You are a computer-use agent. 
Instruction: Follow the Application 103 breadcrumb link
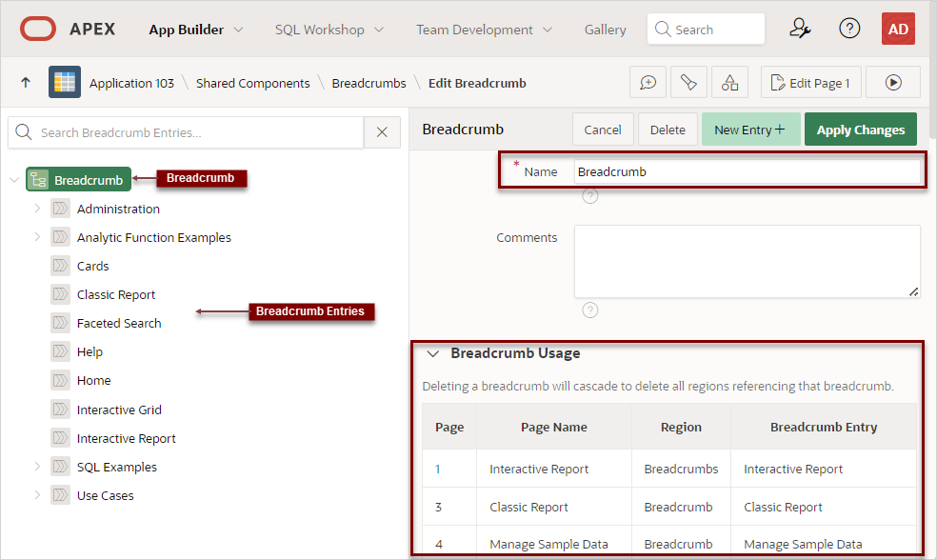tap(132, 83)
